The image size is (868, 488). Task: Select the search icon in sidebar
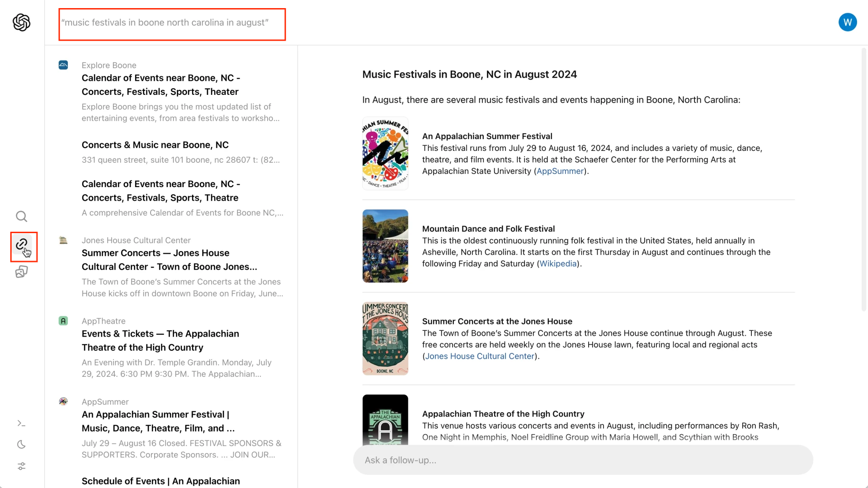21,216
